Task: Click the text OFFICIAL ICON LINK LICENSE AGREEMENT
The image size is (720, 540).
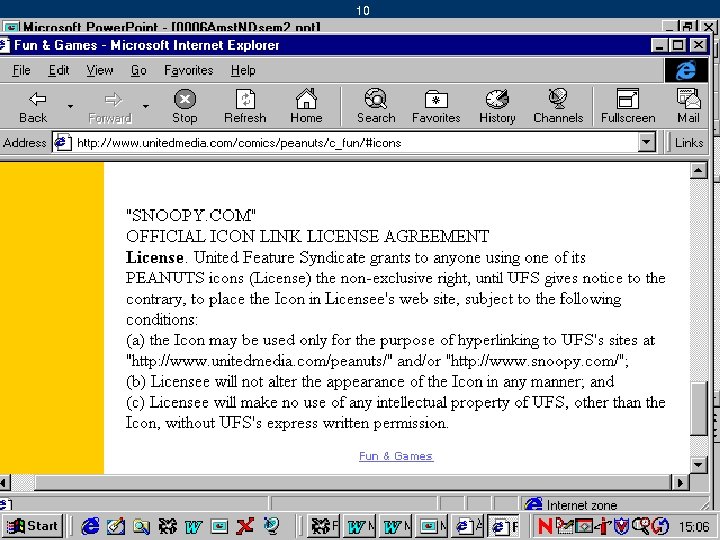Action: click(307, 236)
